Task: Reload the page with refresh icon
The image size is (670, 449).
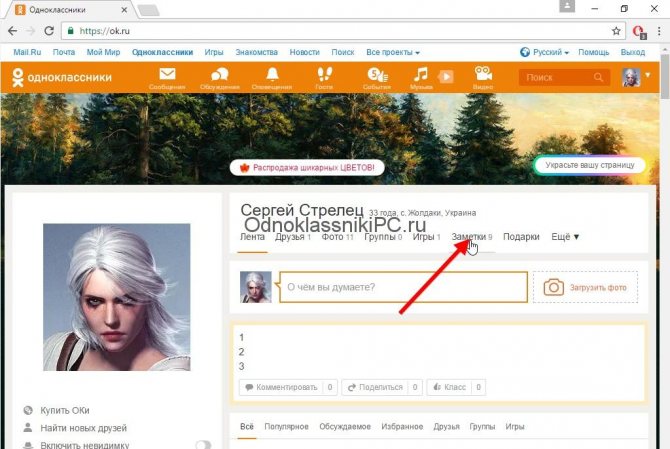Action: pos(49,31)
